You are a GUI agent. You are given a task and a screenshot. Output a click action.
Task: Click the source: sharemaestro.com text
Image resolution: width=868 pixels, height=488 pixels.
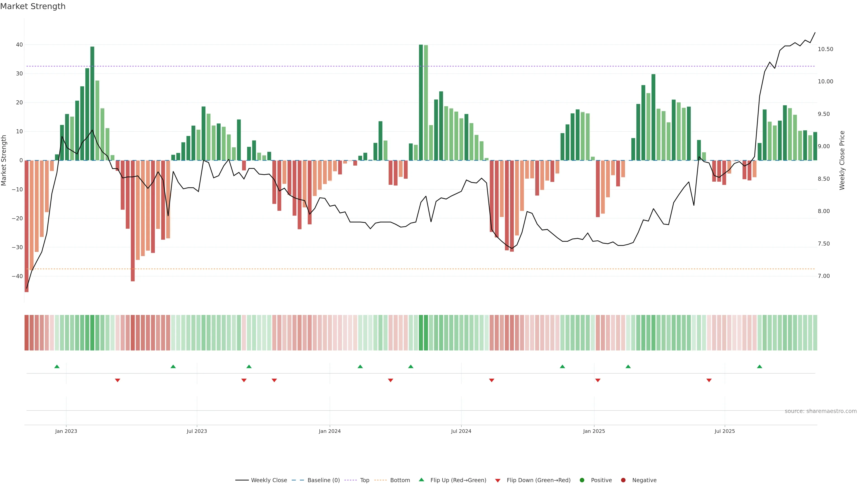pos(821,411)
